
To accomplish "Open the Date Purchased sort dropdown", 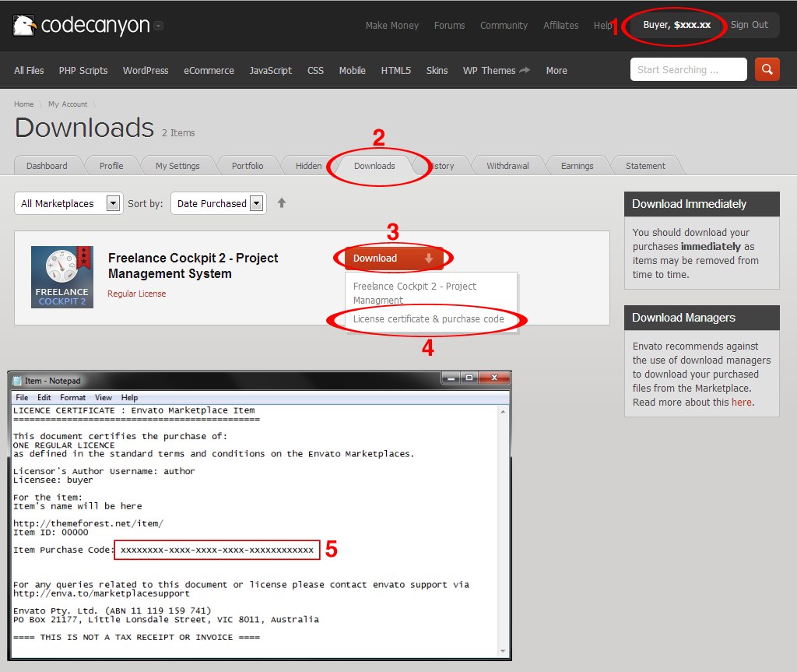I will tap(218, 203).
